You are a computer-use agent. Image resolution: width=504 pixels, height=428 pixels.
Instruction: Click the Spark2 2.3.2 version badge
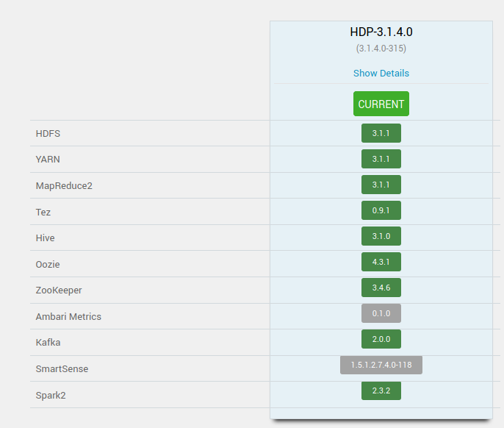pos(381,390)
